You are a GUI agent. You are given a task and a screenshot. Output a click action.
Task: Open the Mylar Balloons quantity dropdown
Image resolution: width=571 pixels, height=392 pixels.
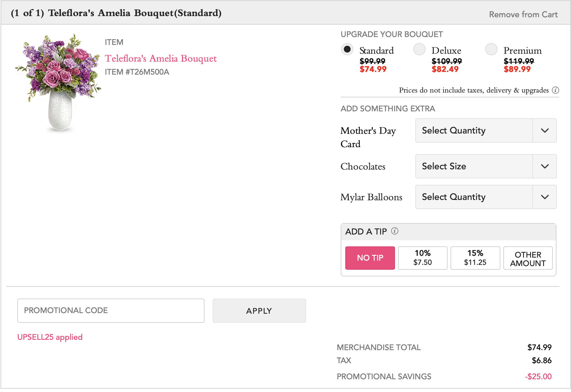pos(486,197)
